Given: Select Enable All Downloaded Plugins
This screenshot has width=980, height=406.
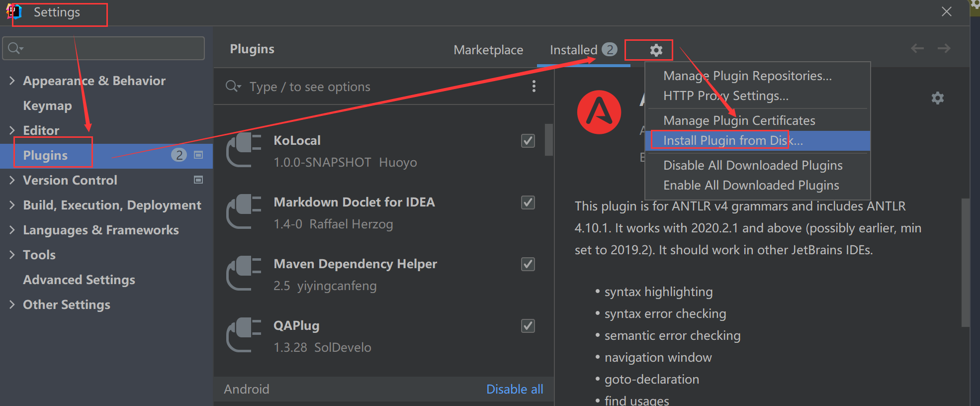Looking at the screenshot, I should [x=751, y=186].
